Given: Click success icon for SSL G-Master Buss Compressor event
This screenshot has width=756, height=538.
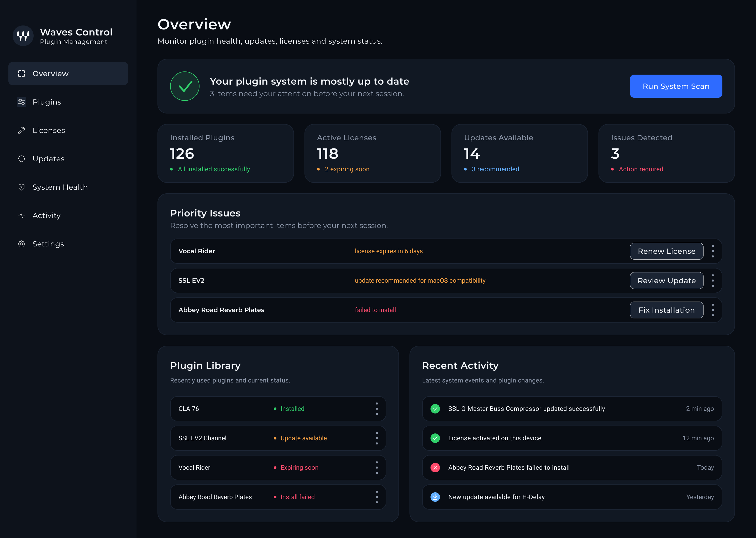Looking at the screenshot, I should [435, 409].
